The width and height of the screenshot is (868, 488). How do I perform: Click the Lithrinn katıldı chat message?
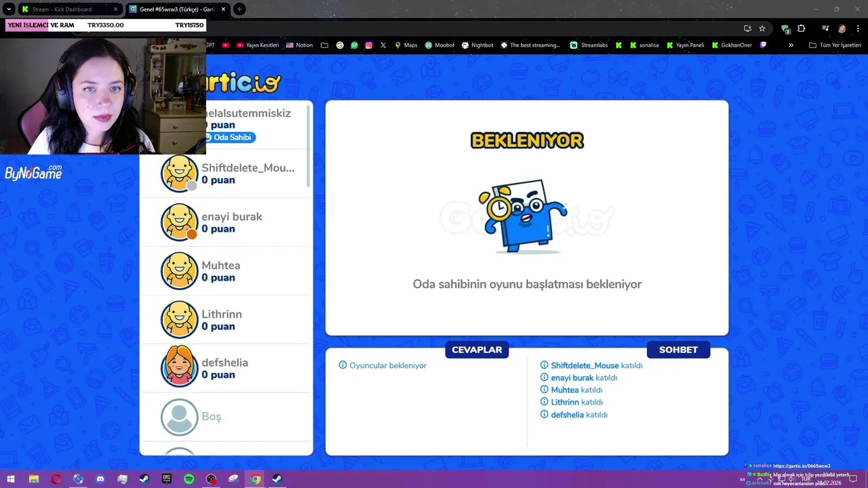(572, 402)
